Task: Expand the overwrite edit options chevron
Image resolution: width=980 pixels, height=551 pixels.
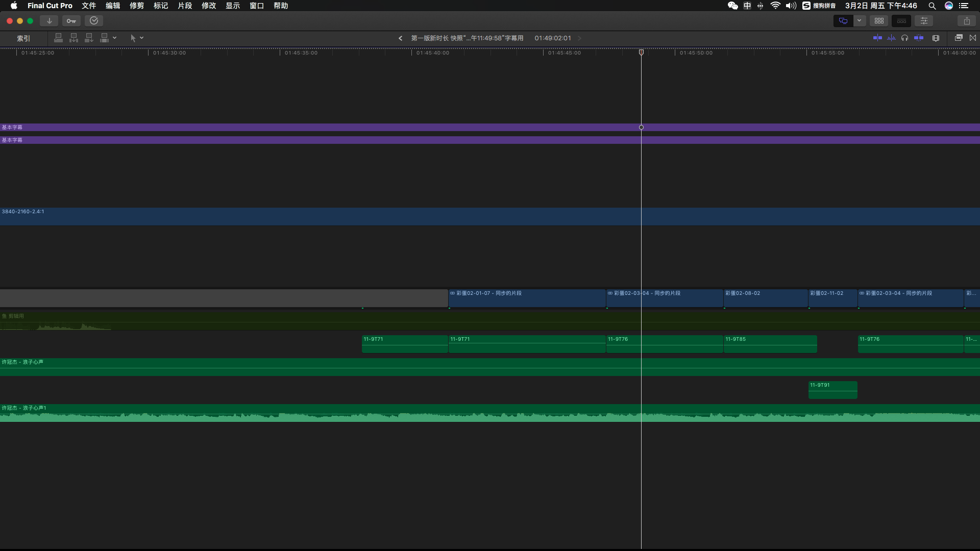Action: point(115,38)
